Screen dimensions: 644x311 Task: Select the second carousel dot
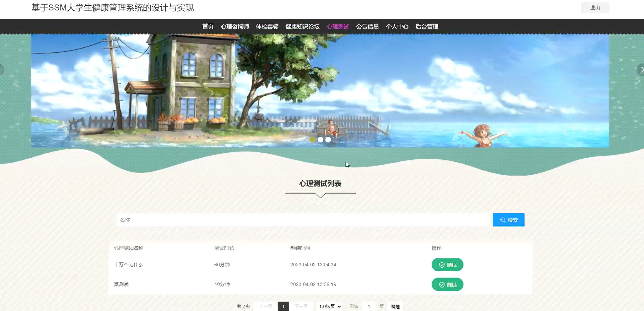320,140
